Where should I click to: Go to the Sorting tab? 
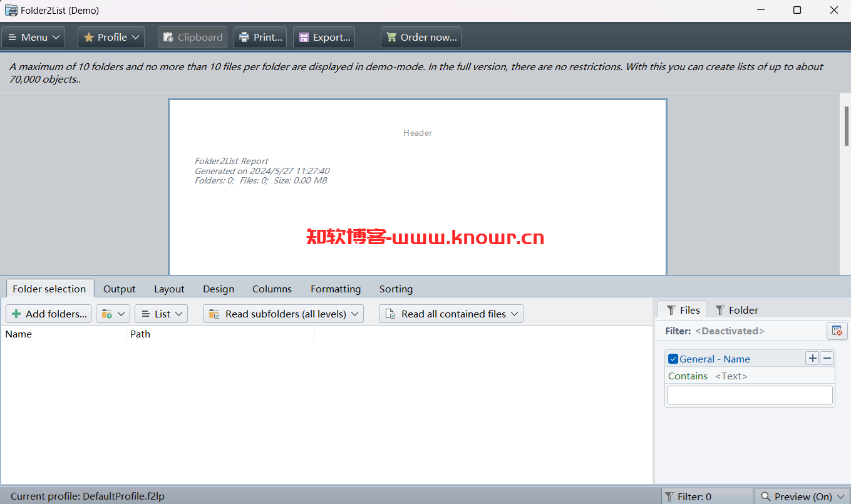(x=396, y=289)
